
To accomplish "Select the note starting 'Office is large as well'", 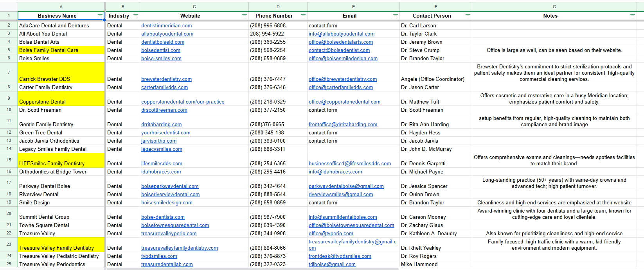I will tap(554, 50).
